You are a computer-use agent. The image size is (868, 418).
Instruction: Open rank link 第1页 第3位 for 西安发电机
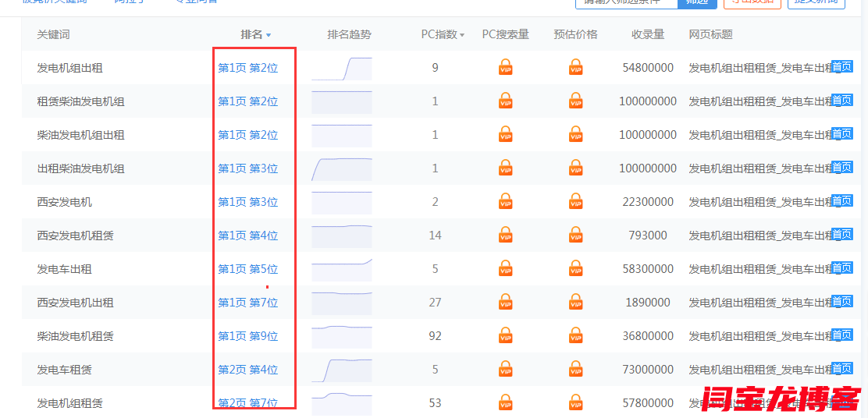(248, 202)
